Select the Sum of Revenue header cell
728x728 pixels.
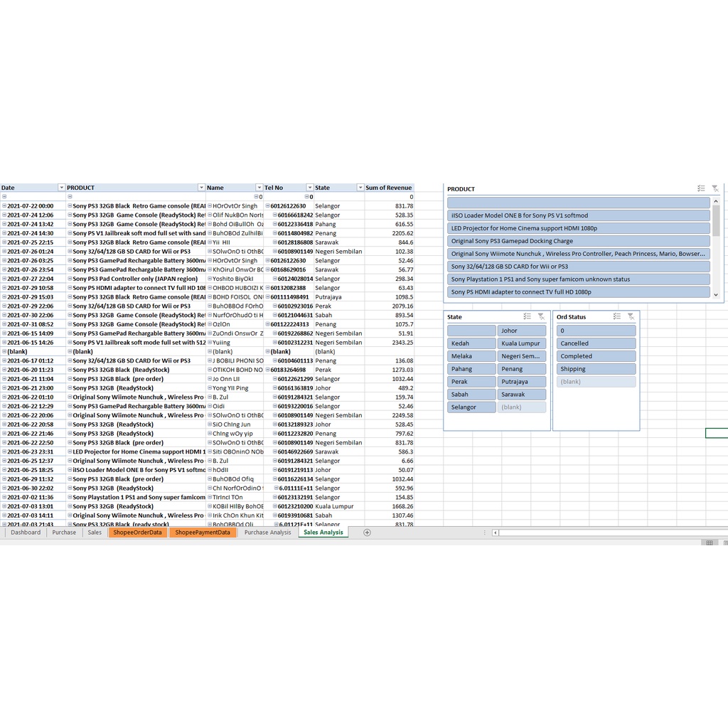click(x=388, y=188)
